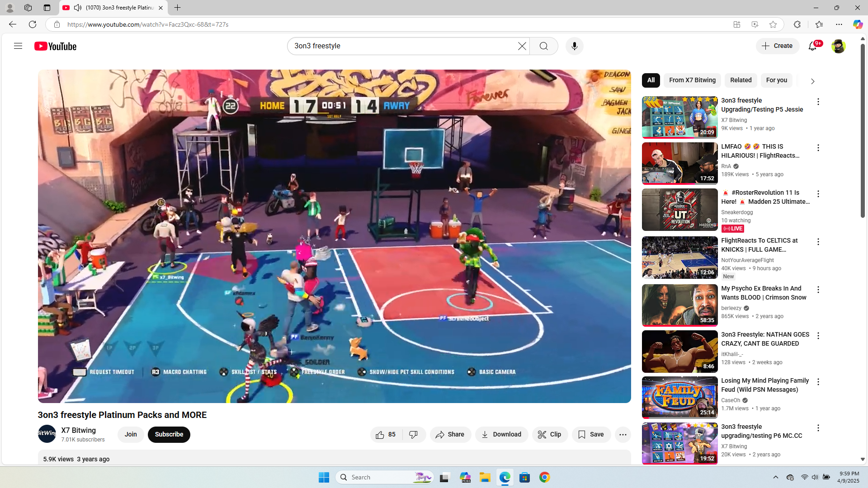
Task: Open options menu for CELTICS at KNICKS video
Action: pos(818,242)
